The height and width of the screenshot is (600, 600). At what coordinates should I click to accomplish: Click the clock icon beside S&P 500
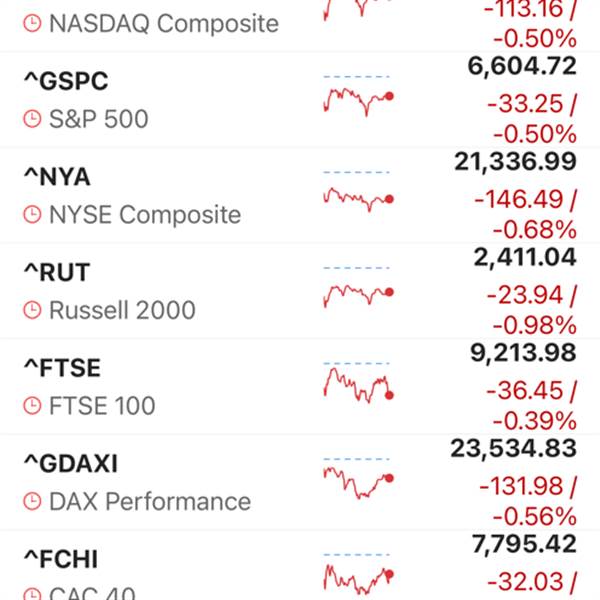[x=33, y=120]
